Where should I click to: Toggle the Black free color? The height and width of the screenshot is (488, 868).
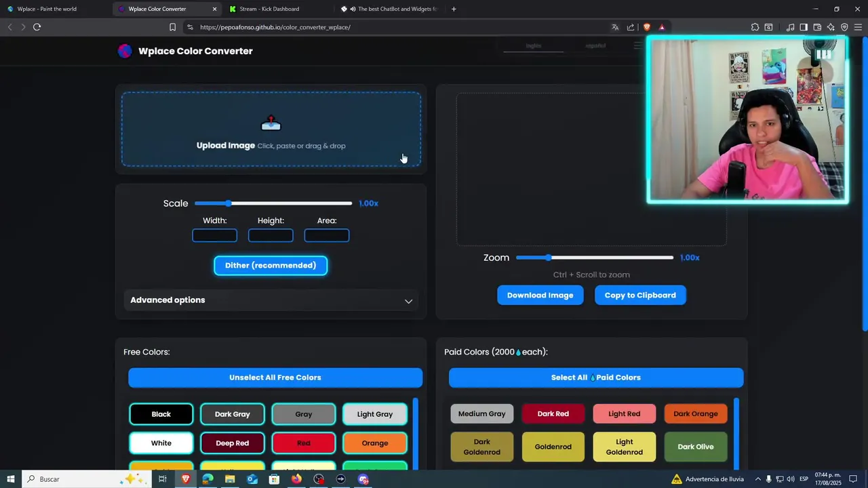pos(161,414)
